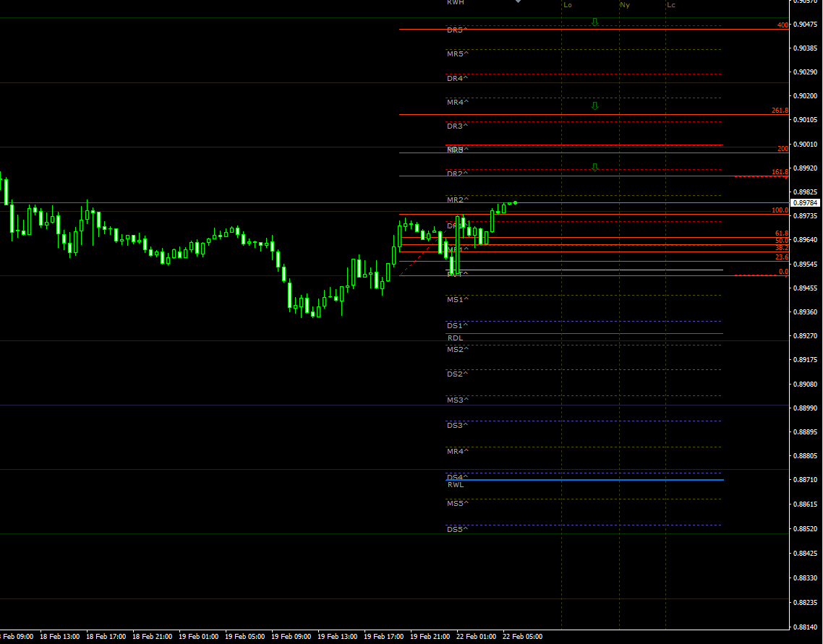
Task: Select the current price tag showing 0.89784
Action: point(803,203)
